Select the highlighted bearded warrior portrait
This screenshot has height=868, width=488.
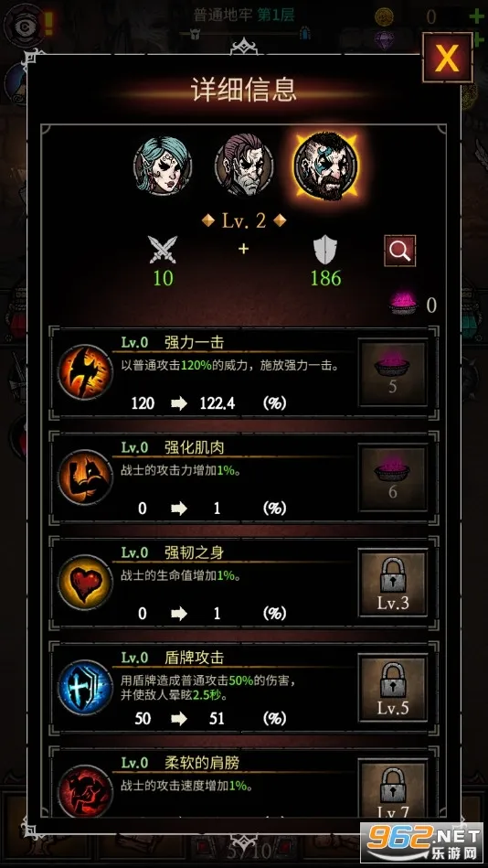[326, 166]
